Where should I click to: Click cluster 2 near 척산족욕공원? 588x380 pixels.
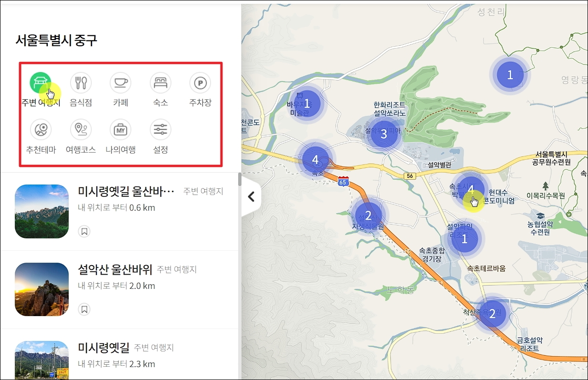(x=492, y=313)
